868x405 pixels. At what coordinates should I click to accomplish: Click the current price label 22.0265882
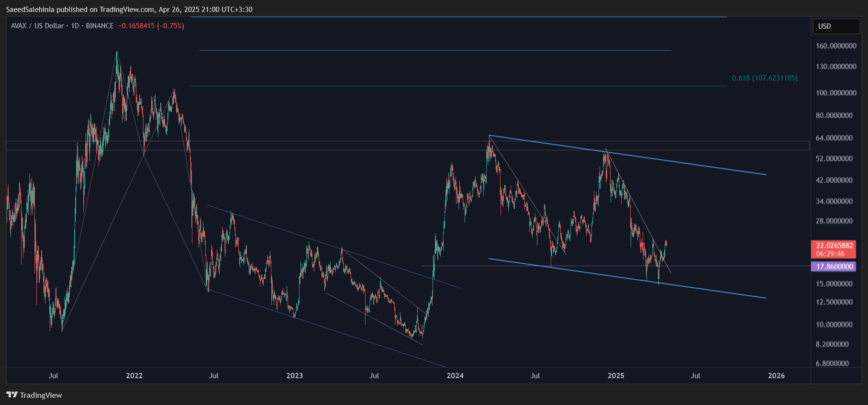(x=835, y=246)
